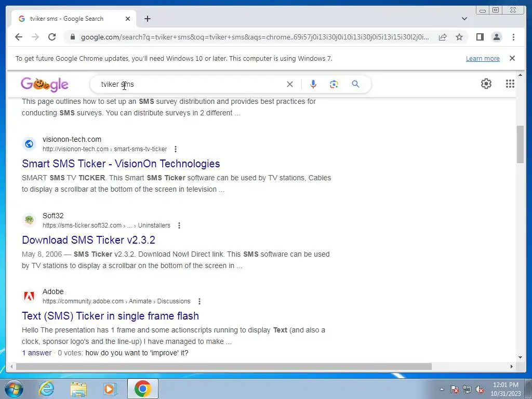Open the '1 answer' link

[37, 353]
